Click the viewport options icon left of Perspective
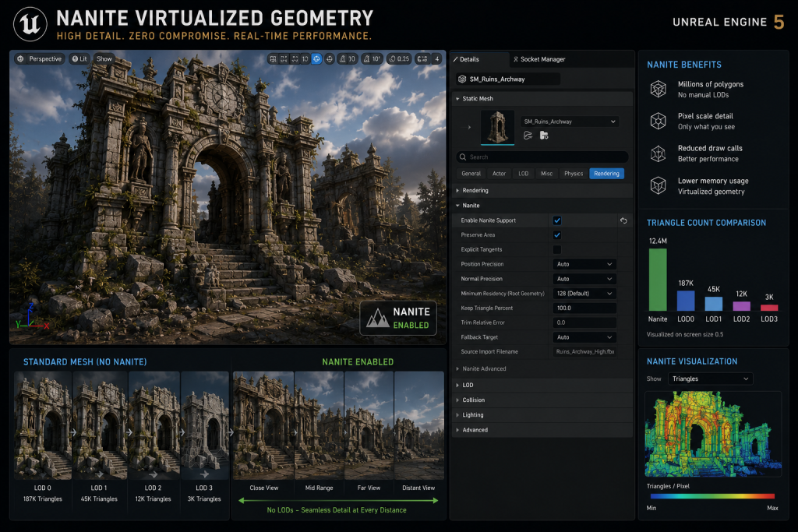This screenshot has height=532, width=798. click(20, 59)
